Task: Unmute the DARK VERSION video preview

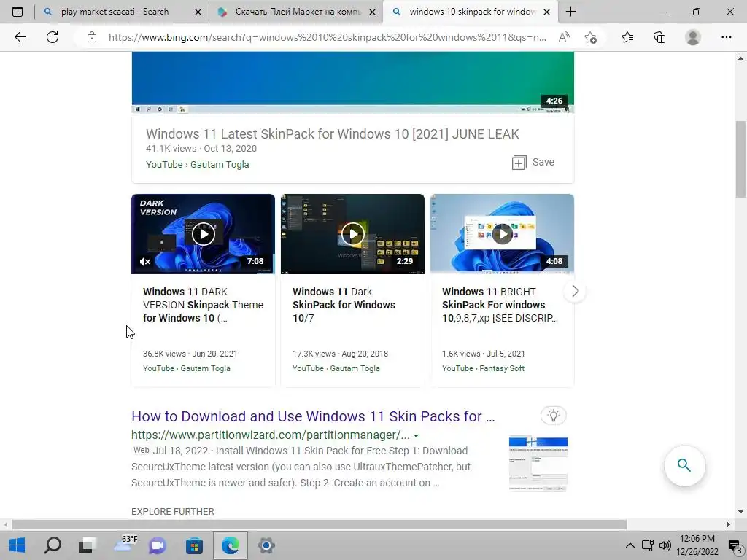Action: (x=145, y=262)
